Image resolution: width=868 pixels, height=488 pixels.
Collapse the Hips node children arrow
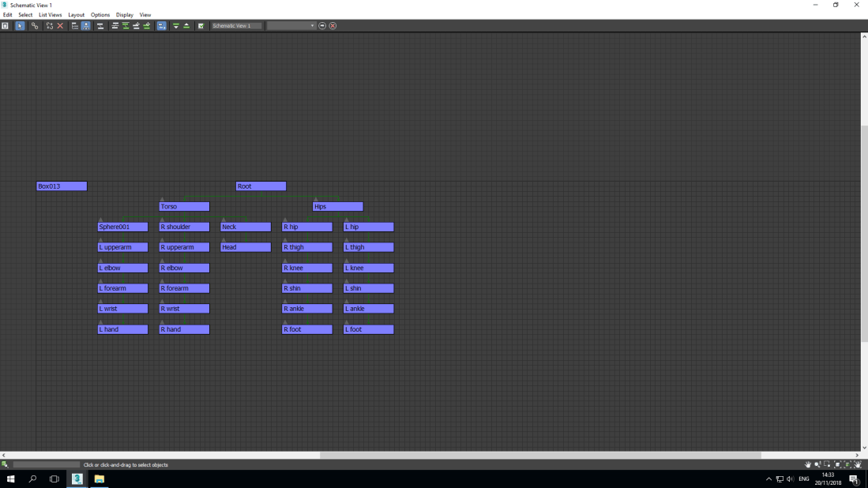pyautogui.click(x=316, y=199)
